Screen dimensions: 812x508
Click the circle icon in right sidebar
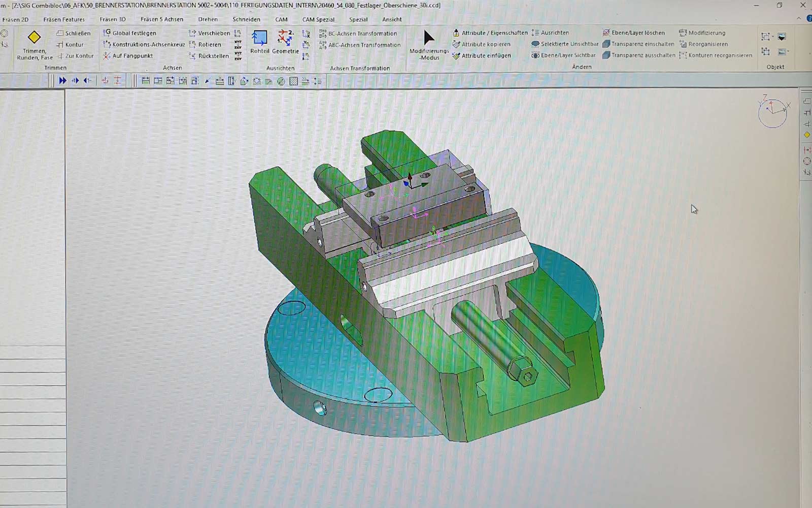807,161
